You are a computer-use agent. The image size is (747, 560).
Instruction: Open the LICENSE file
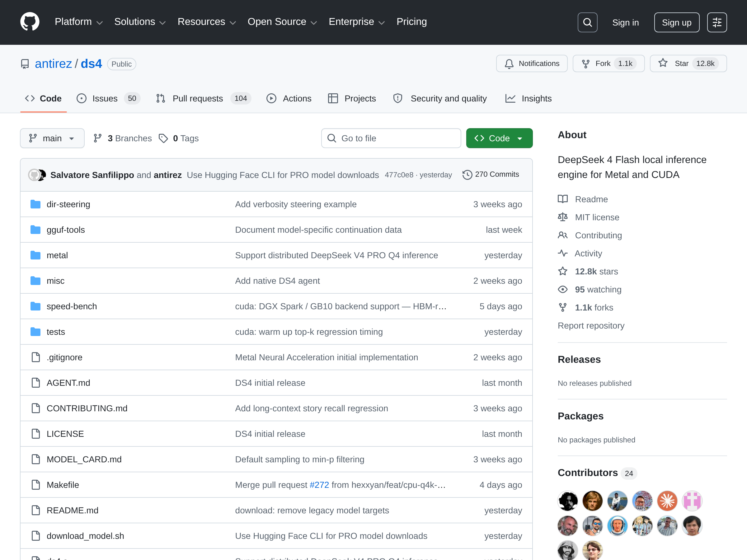click(65, 434)
